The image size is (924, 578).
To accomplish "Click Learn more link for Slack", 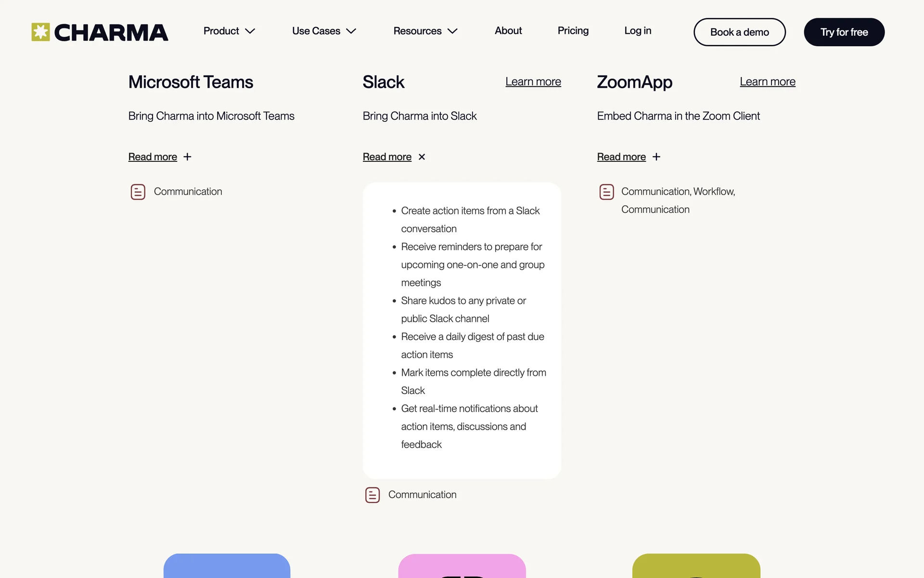I will (533, 82).
